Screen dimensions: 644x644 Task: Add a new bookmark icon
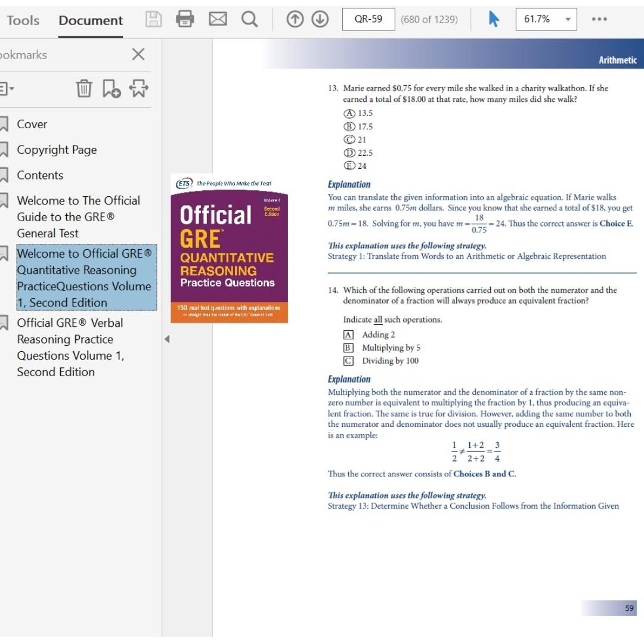(x=112, y=88)
